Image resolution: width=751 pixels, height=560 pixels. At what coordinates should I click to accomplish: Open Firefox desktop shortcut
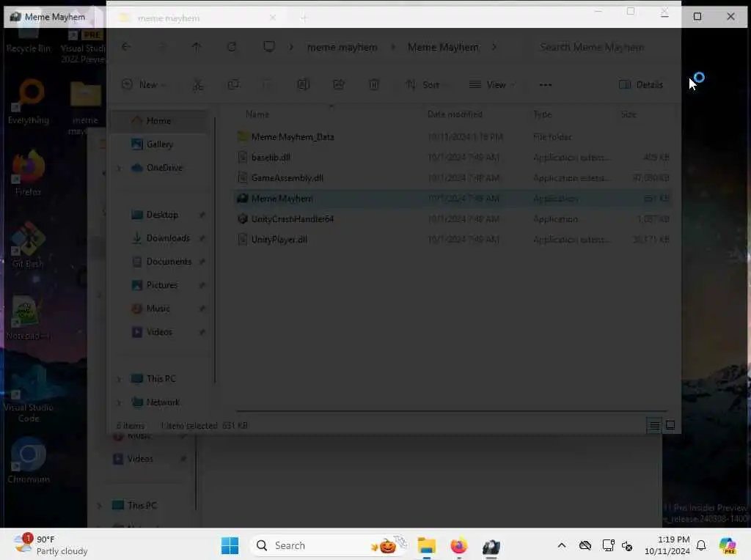29,173
